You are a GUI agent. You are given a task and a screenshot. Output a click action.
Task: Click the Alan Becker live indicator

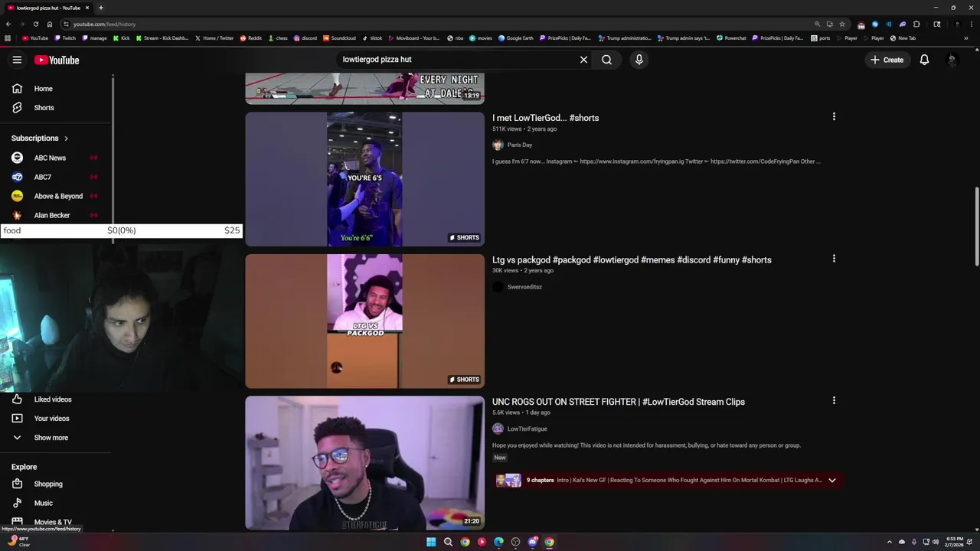point(94,215)
